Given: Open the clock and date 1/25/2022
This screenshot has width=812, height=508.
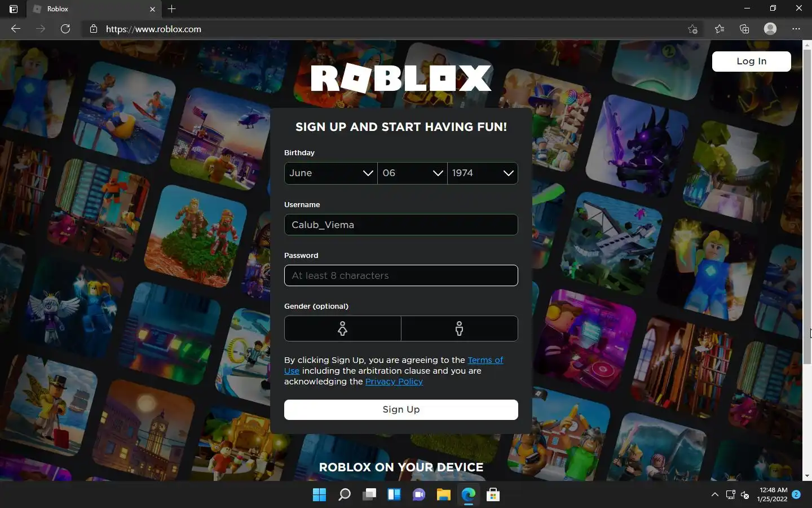Looking at the screenshot, I should [773, 494].
